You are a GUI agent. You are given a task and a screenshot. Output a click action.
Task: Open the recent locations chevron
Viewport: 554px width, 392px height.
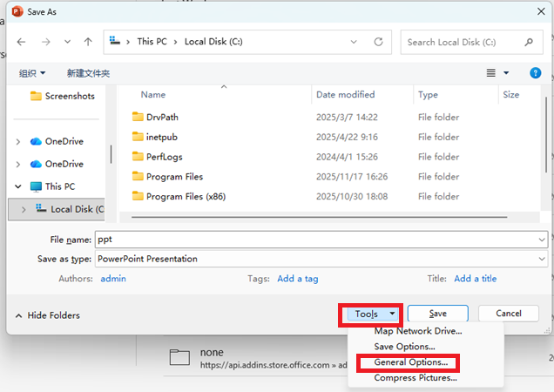pyautogui.click(x=67, y=42)
